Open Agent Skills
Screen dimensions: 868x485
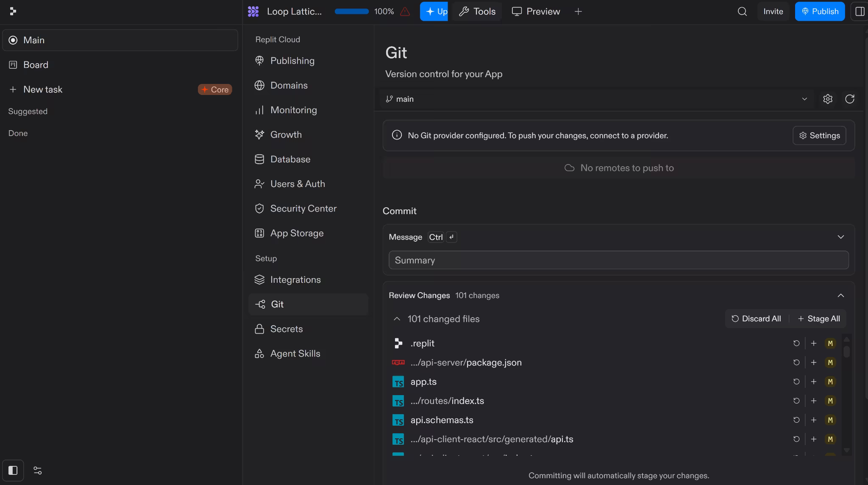(308, 354)
